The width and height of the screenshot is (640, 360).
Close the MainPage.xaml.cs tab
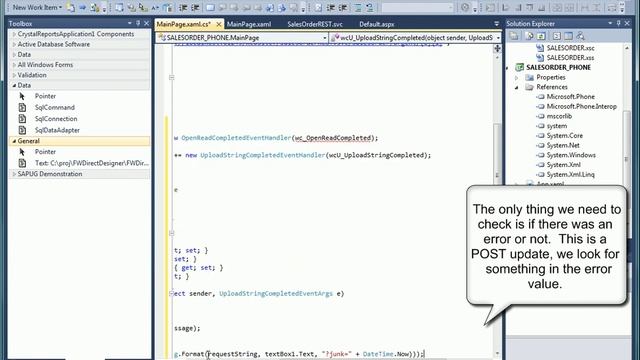tap(219, 24)
